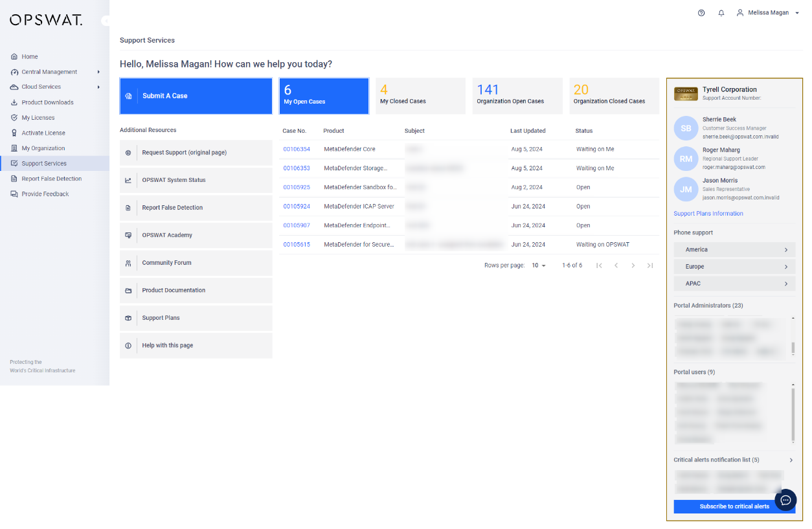The image size is (812, 529).
Task: Click the Help with this page info icon
Action: pos(128,346)
